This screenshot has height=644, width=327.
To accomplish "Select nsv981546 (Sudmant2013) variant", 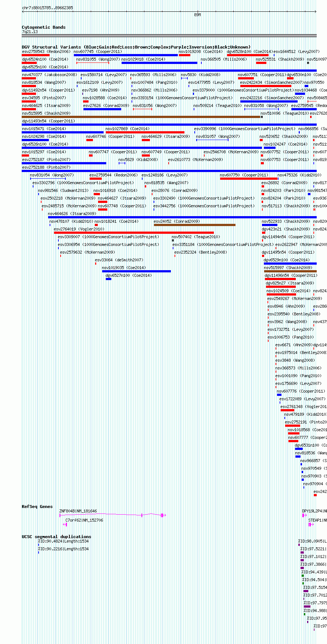I will [x=63, y=191].
